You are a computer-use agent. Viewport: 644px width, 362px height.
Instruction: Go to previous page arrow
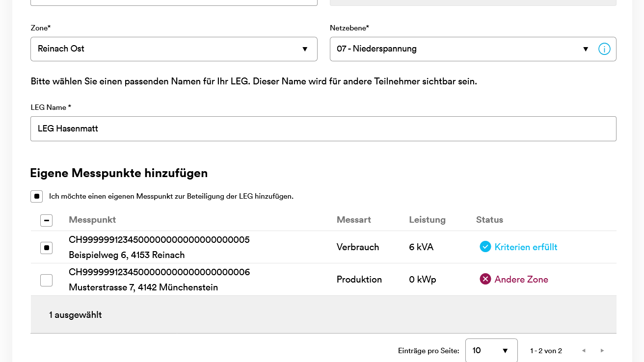[584, 351]
